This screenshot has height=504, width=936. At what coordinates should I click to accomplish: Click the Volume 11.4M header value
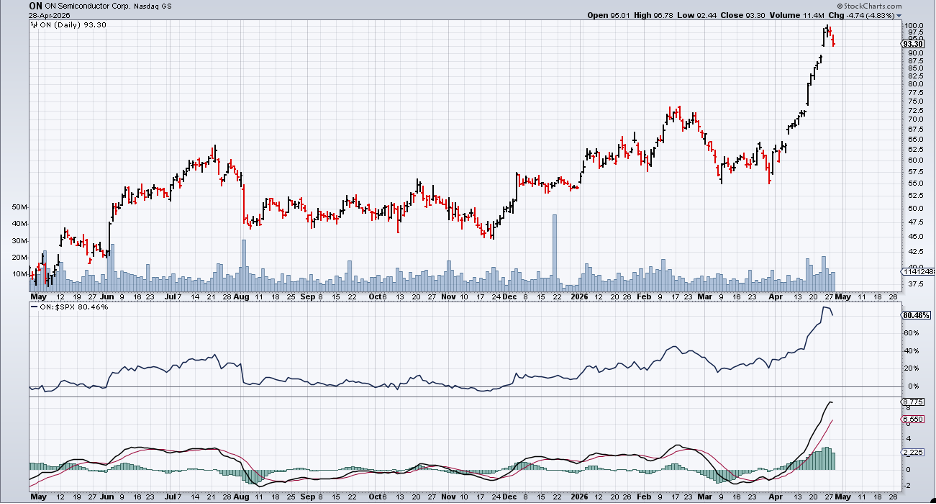[x=798, y=16]
